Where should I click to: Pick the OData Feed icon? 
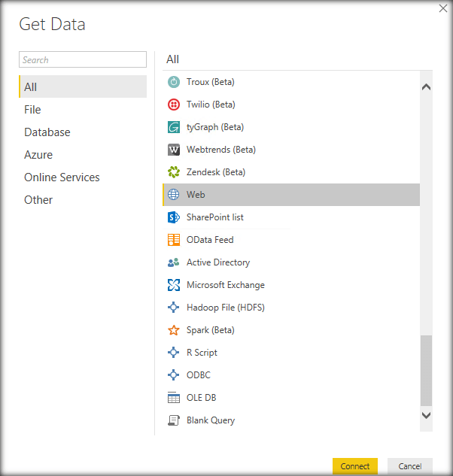click(174, 240)
